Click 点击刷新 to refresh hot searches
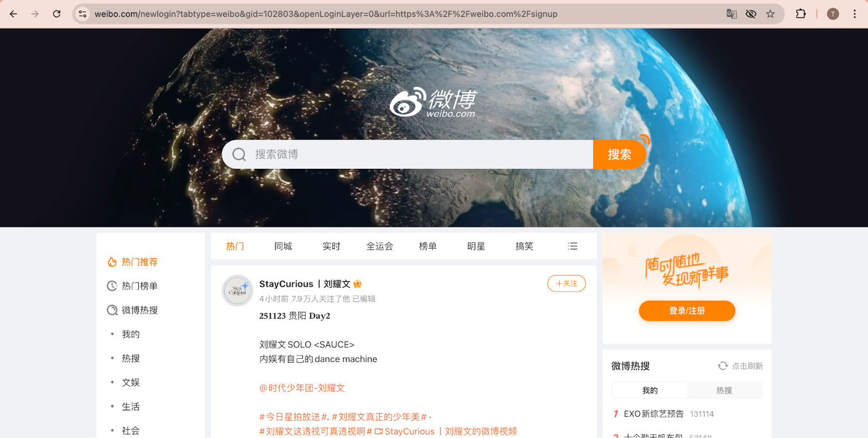 pos(748,366)
